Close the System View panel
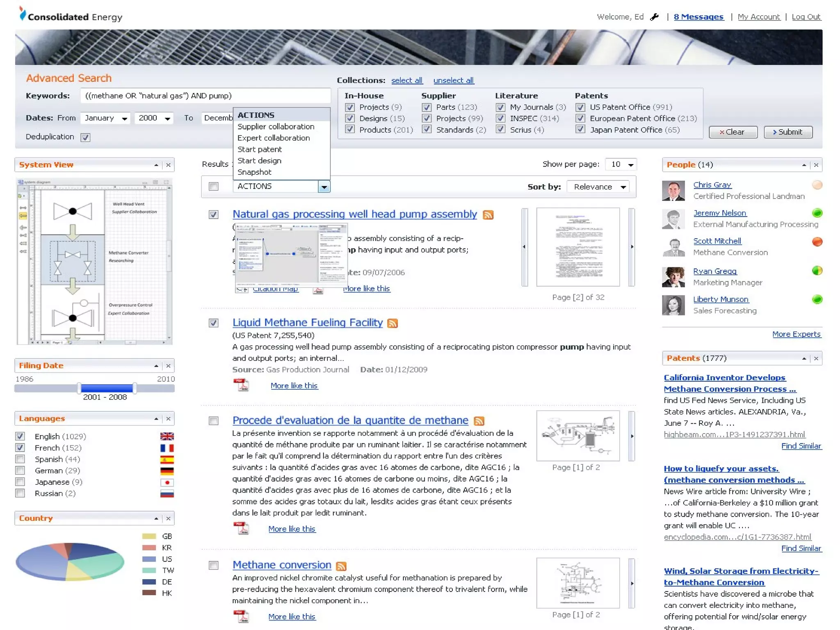 [168, 165]
